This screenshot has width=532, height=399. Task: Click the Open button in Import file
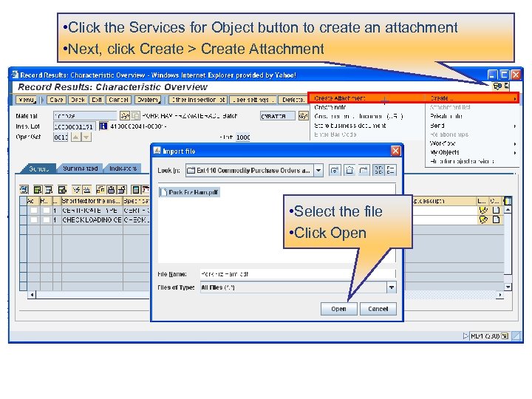click(x=338, y=309)
